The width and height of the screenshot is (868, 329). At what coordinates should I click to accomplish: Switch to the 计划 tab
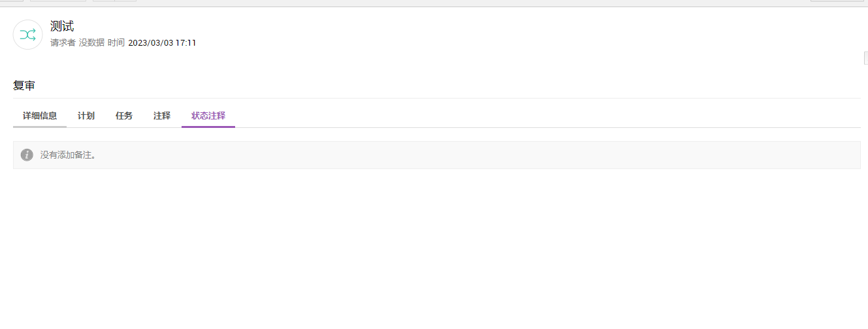pos(86,116)
